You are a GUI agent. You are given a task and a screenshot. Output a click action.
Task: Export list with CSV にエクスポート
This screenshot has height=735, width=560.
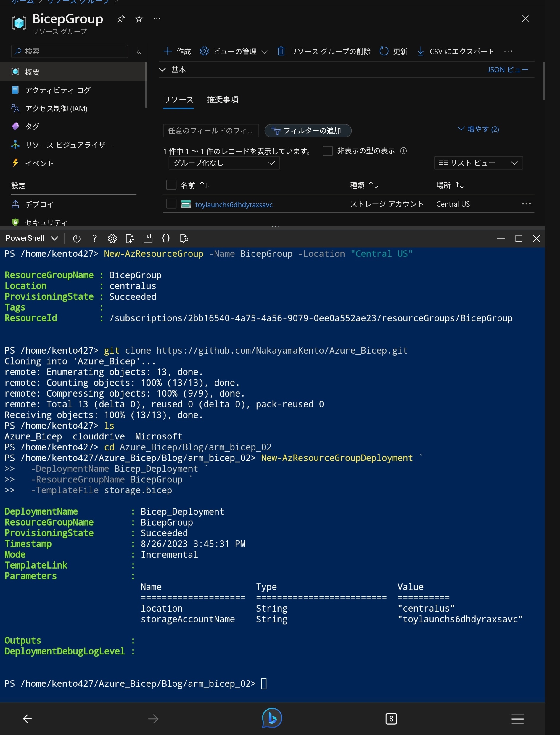456,51
